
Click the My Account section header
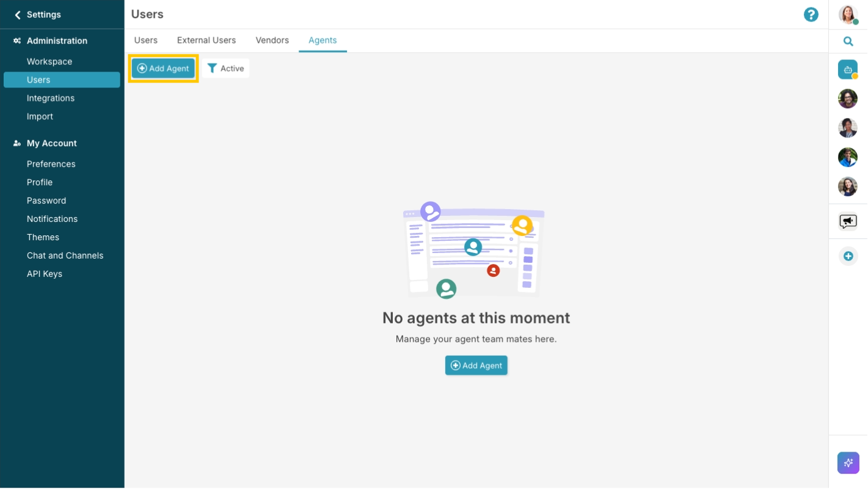52,144
